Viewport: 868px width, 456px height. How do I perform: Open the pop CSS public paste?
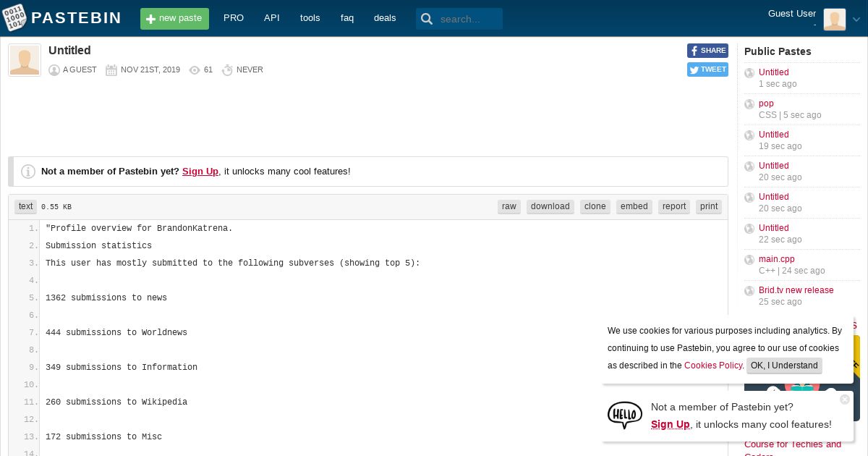(x=766, y=104)
